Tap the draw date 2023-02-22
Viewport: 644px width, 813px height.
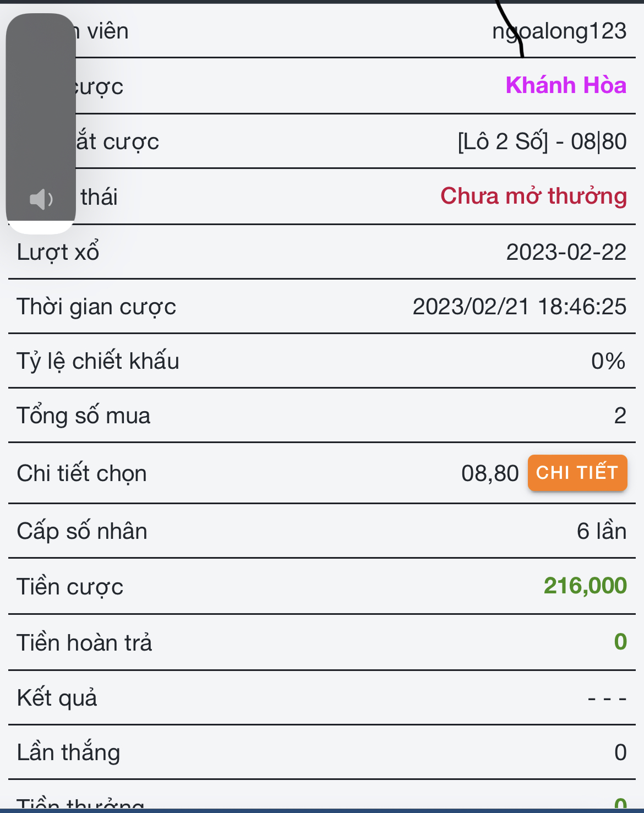coord(566,252)
